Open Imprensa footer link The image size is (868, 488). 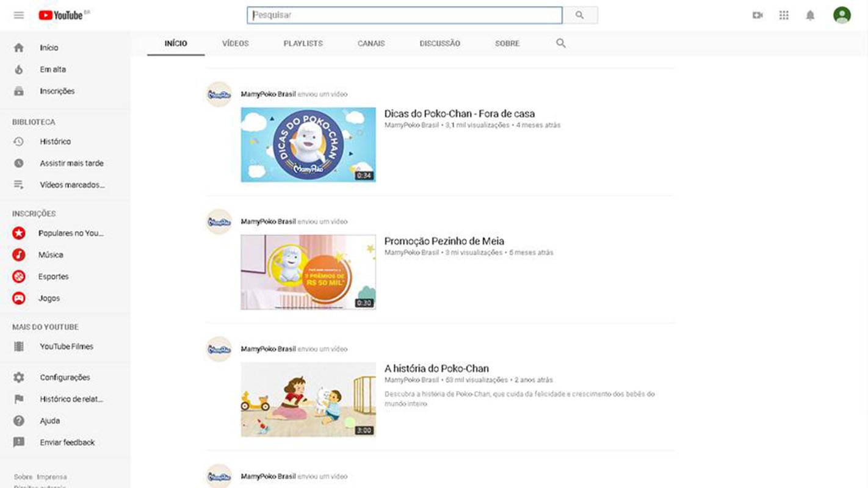click(52, 477)
